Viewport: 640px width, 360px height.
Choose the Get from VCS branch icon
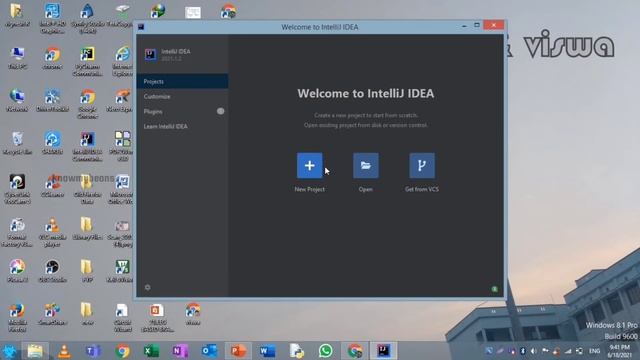tap(422, 165)
